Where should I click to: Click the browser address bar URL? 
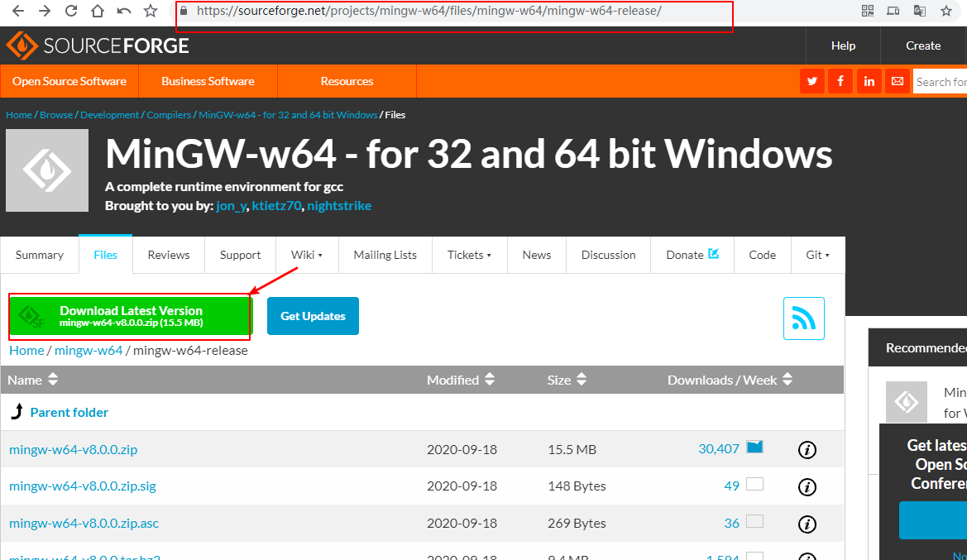429,11
